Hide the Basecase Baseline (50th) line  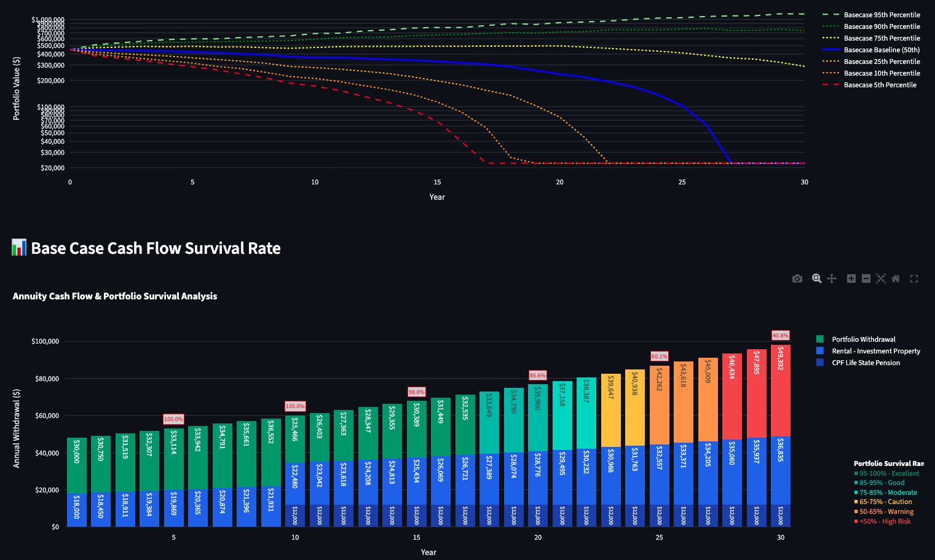[x=882, y=50]
